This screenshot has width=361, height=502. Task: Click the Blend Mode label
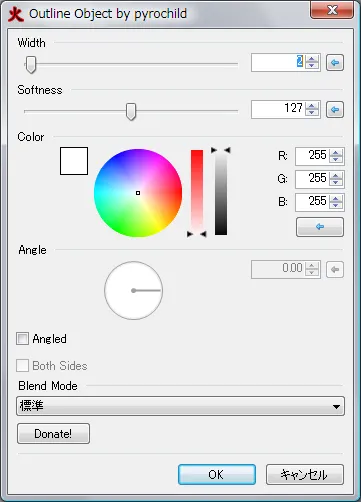(48, 386)
